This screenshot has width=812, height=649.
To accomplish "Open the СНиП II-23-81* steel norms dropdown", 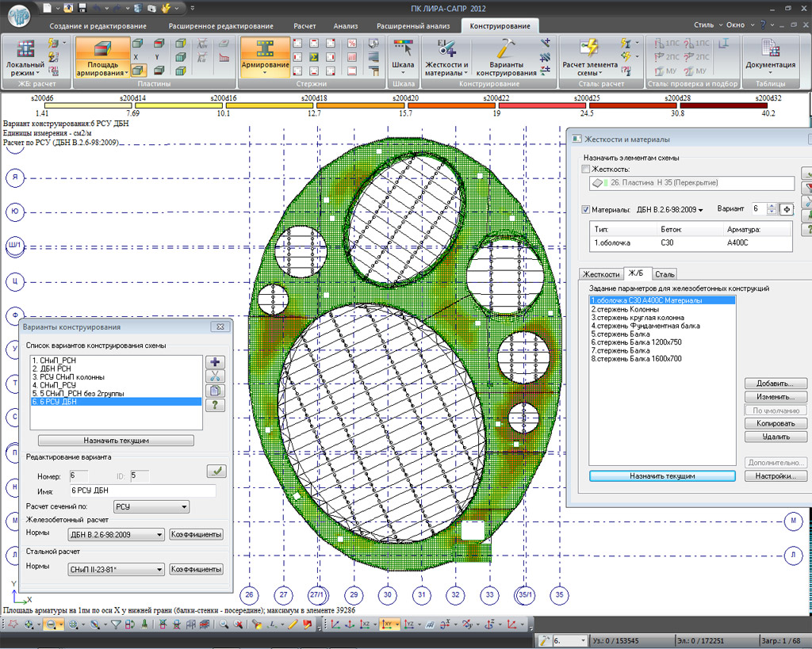I will pos(116,569).
